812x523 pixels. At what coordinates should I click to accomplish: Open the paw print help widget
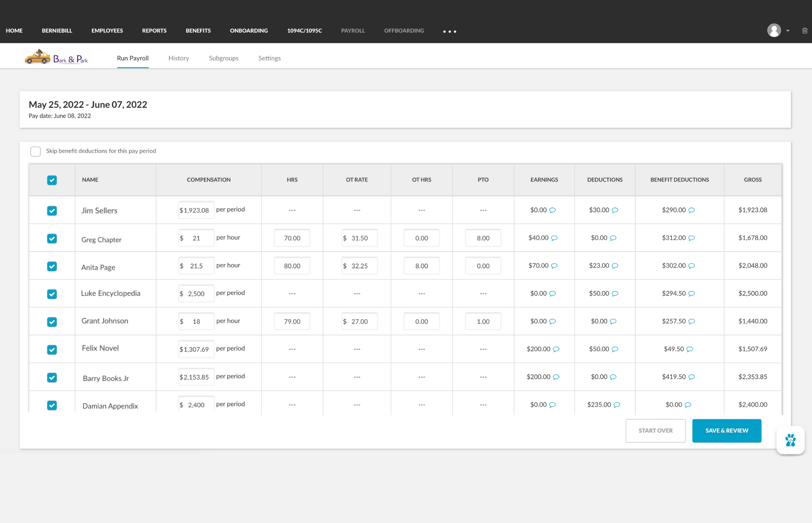790,440
